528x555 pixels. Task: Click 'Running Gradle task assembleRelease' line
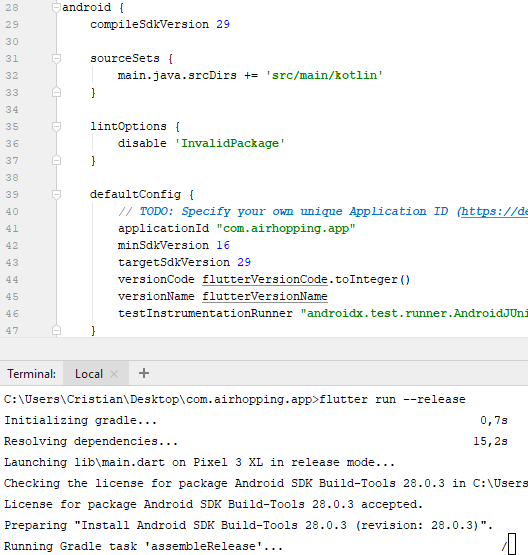point(143,546)
